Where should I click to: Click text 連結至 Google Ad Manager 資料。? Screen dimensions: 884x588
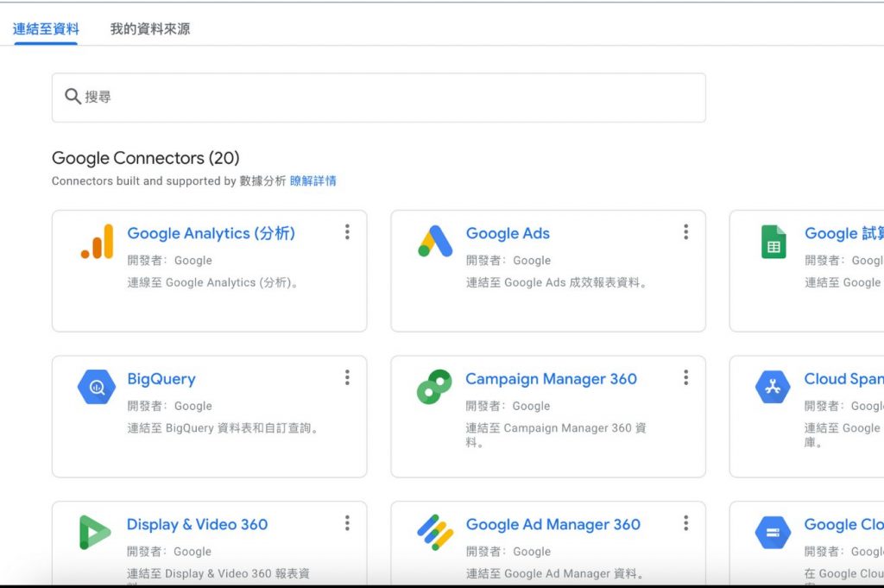pos(555,573)
